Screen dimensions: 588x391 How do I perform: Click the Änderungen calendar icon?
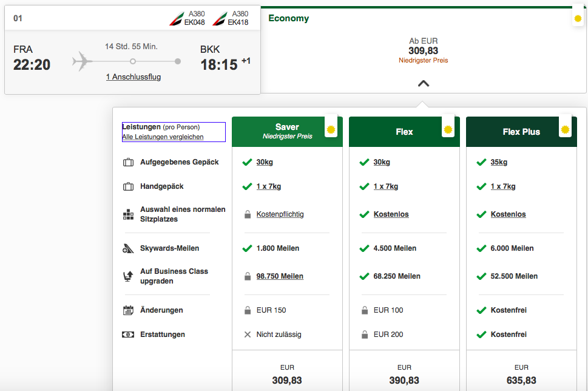[x=128, y=310]
